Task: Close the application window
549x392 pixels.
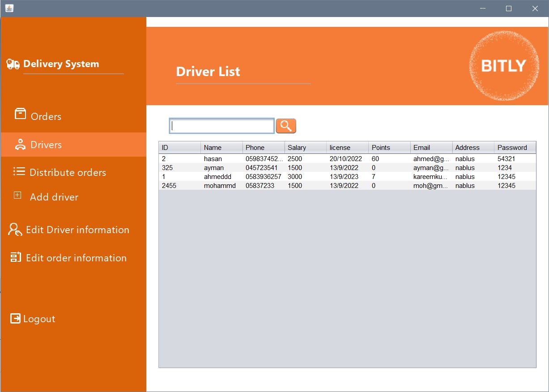Action: [x=535, y=8]
